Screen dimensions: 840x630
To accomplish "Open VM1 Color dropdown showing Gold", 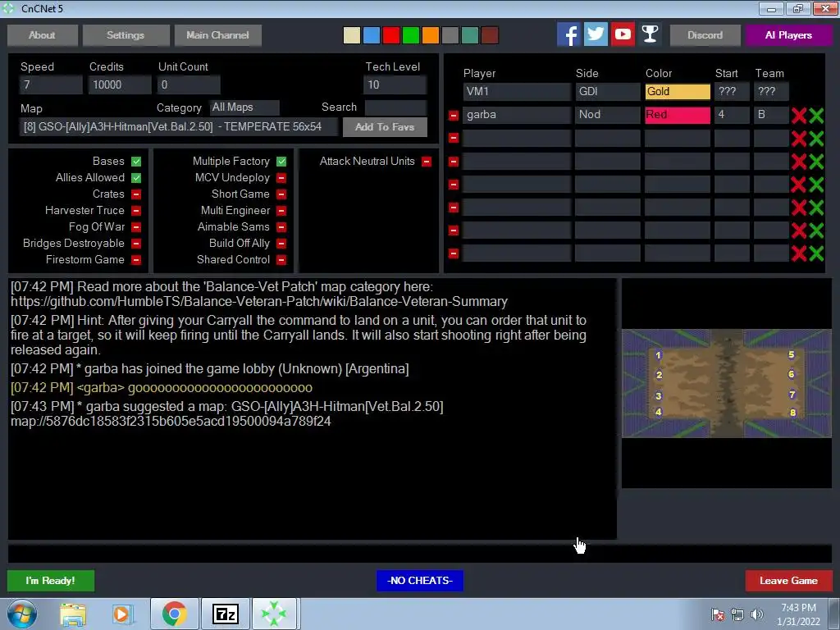I will [x=678, y=92].
